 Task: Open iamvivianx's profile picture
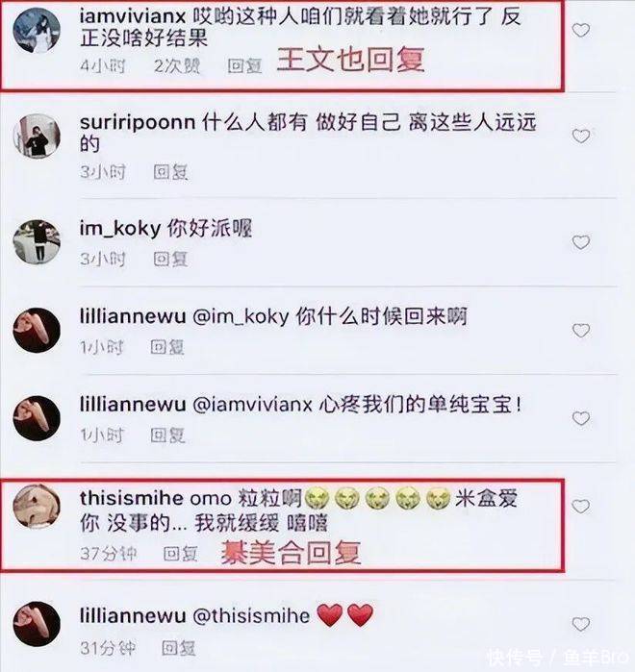click(x=37, y=31)
